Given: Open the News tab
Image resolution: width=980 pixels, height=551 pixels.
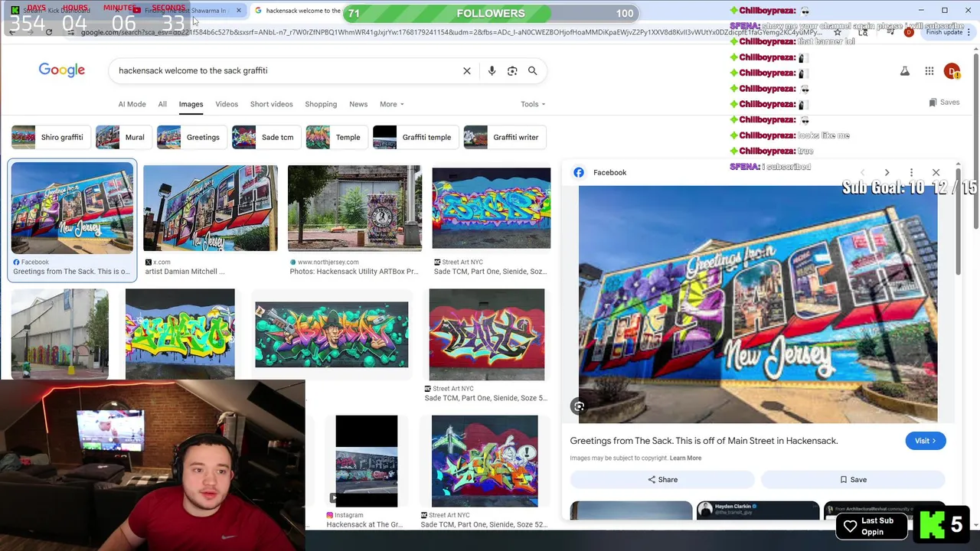Looking at the screenshot, I should [358, 104].
